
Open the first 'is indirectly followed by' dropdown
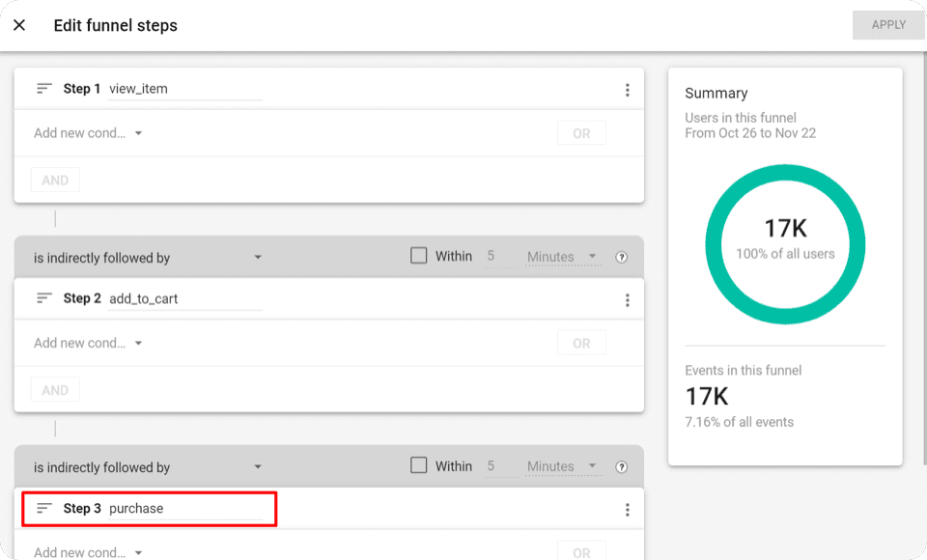pyautogui.click(x=257, y=256)
